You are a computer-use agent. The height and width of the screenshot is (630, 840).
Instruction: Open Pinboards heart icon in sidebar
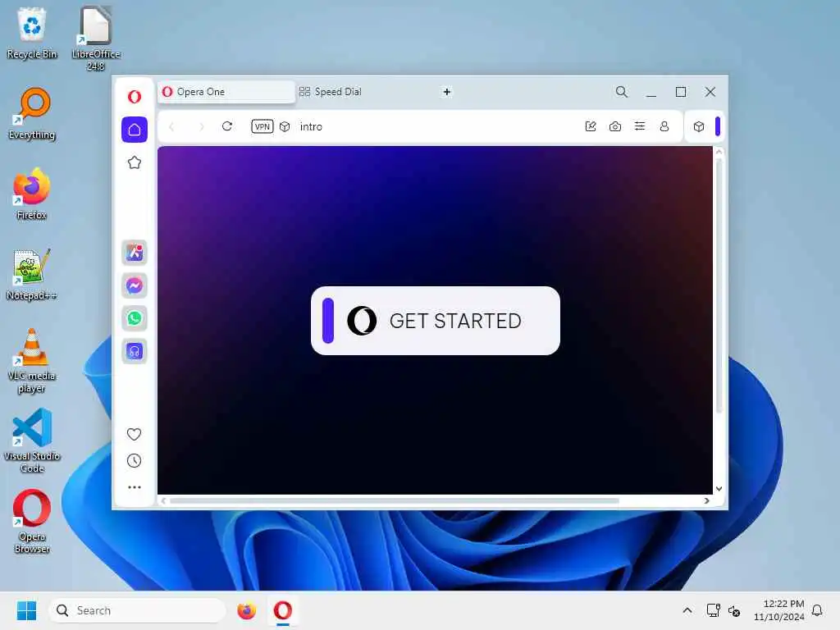[134, 434]
